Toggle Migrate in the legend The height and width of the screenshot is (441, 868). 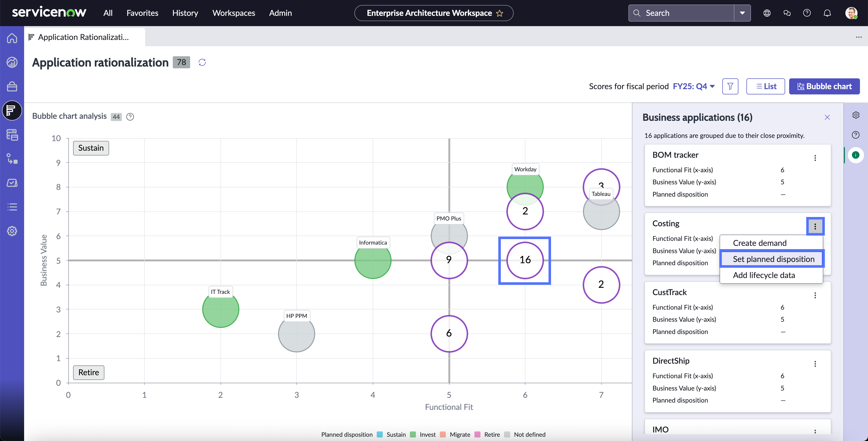coord(455,434)
